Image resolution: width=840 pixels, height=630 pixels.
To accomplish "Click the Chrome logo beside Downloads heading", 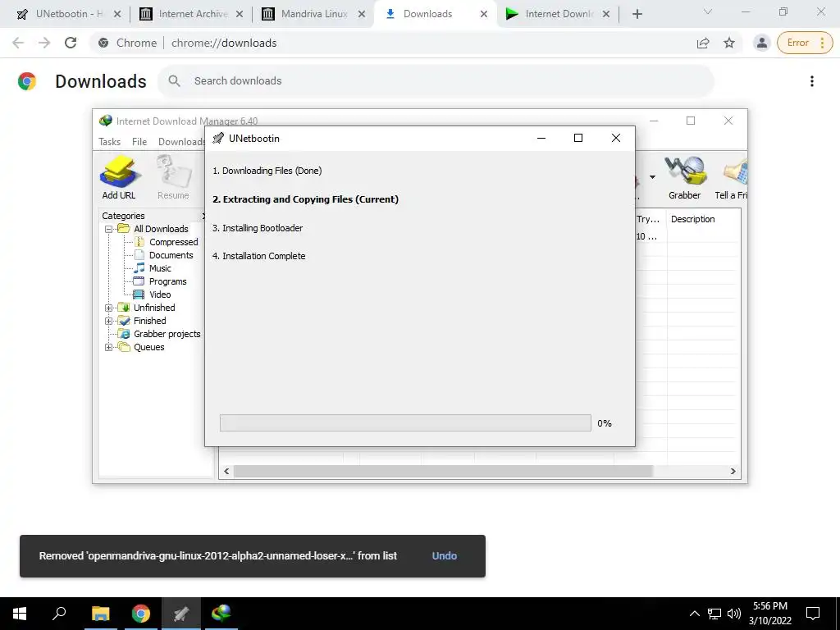I will click(27, 81).
